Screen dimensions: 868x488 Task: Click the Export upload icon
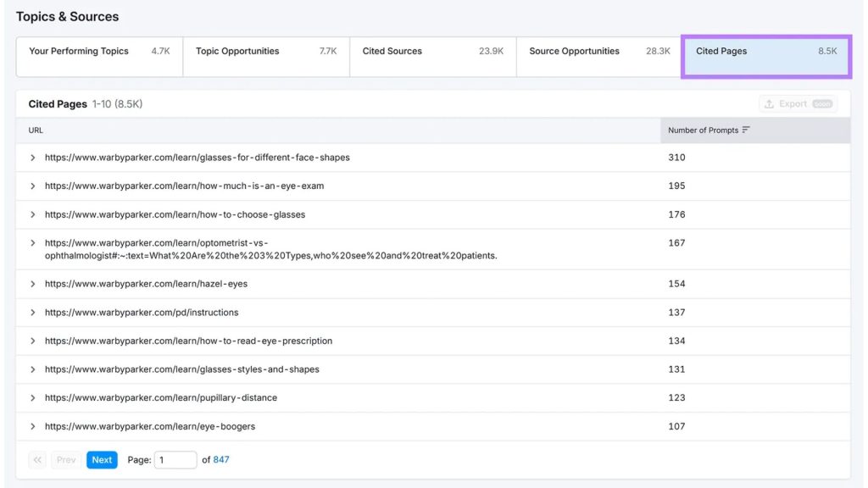769,104
